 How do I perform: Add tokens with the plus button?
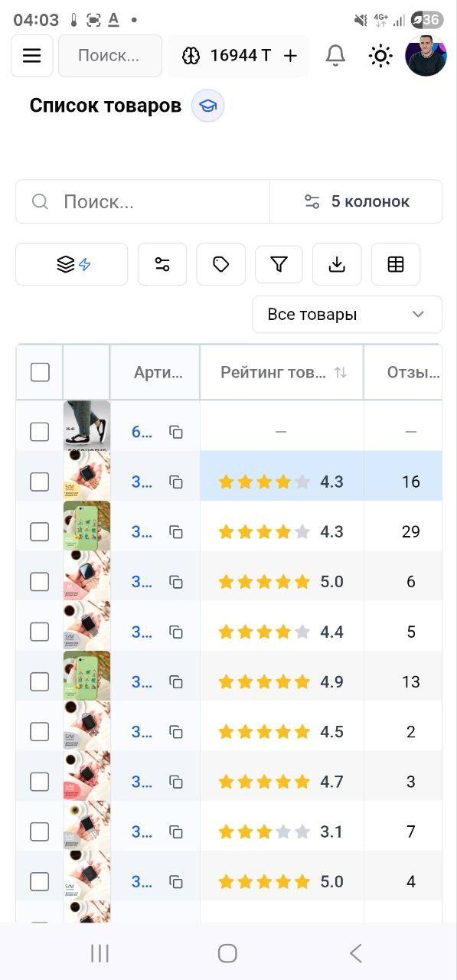point(290,55)
